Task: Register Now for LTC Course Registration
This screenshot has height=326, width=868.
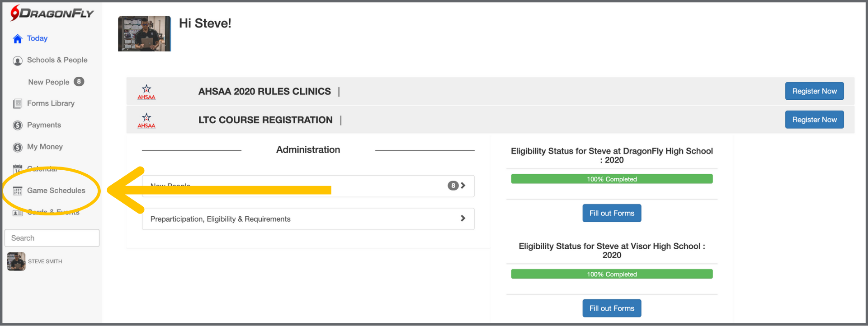Action: [814, 120]
